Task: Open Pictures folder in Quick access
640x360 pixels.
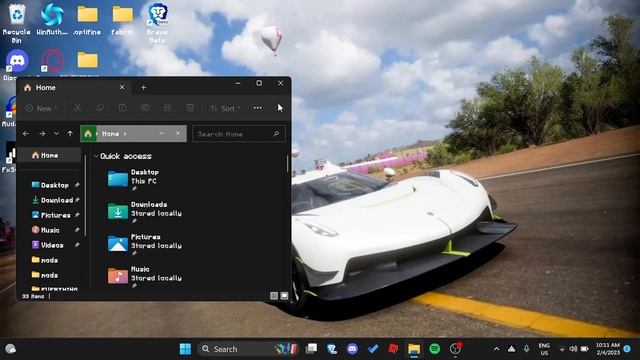Action: pyautogui.click(x=145, y=245)
